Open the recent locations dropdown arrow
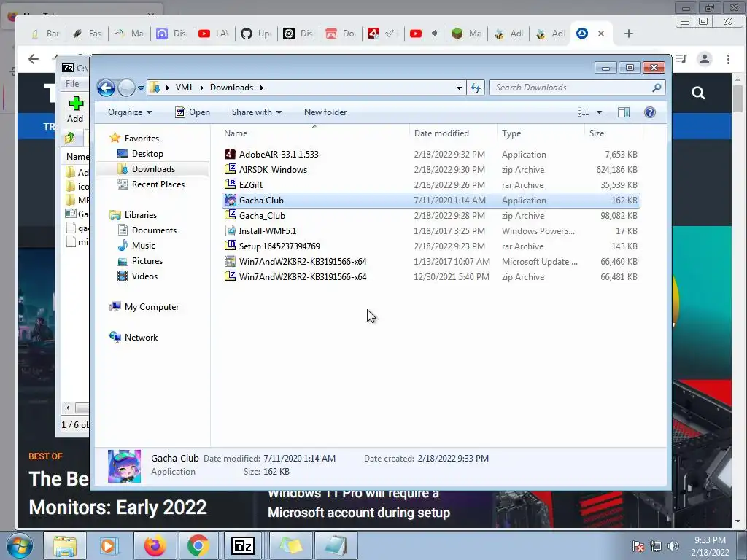This screenshot has width=747, height=560. tap(141, 88)
